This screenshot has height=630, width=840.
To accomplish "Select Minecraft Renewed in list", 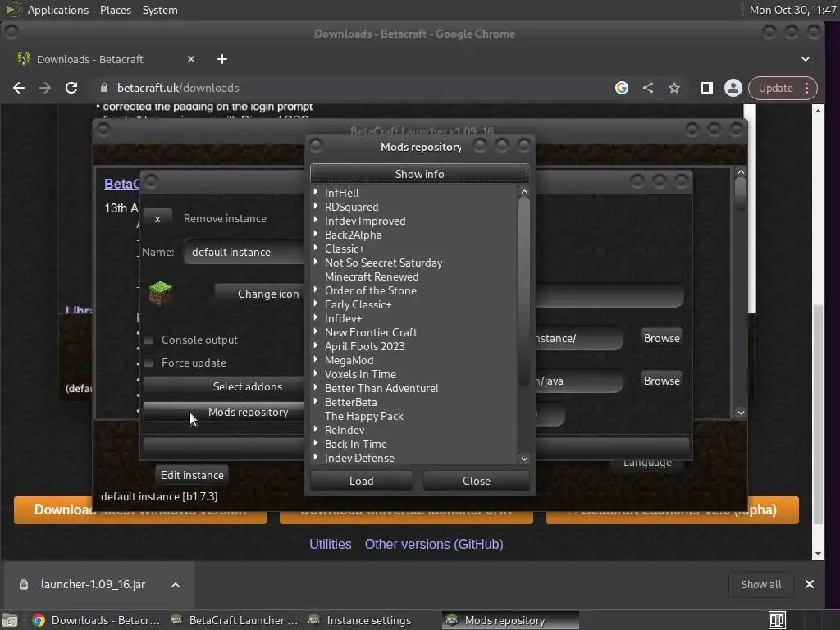I will (x=372, y=276).
